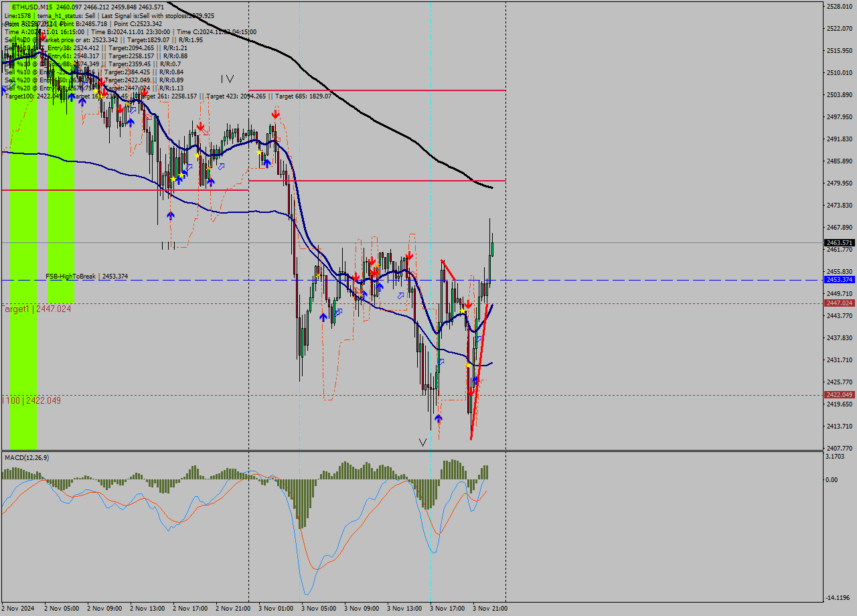The image size is (857, 616).
Task: Select the I100 2422.049 level label
Action: (x=31, y=400)
